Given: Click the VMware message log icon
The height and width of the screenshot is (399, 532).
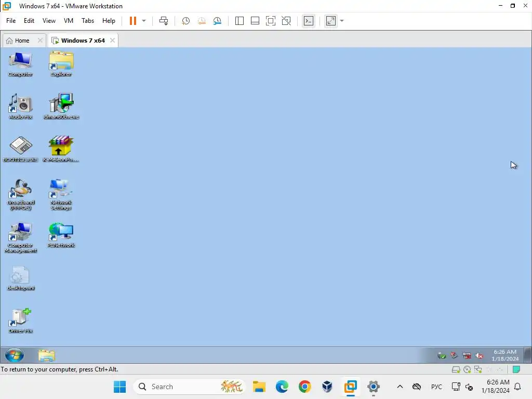Looking at the screenshot, I should pyautogui.click(x=516, y=369).
